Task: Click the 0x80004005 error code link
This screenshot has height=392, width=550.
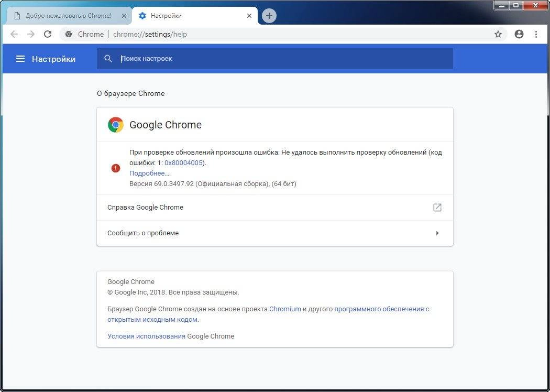Action: point(184,163)
